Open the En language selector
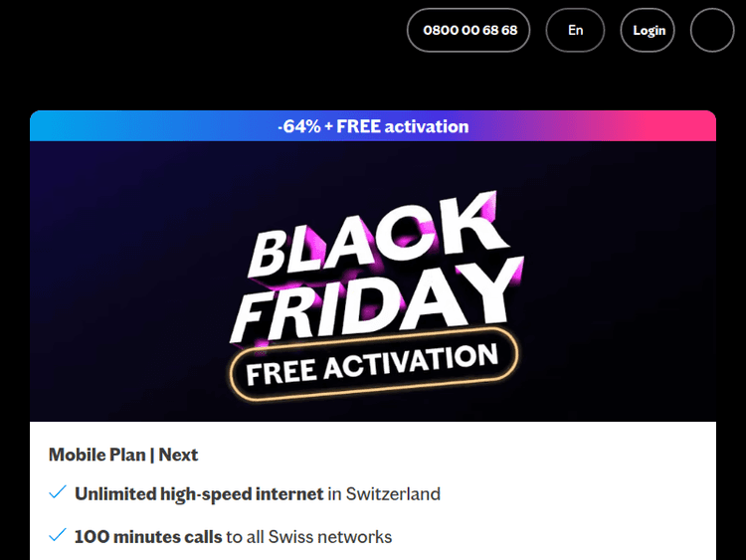746x560 pixels. [x=575, y=30]
